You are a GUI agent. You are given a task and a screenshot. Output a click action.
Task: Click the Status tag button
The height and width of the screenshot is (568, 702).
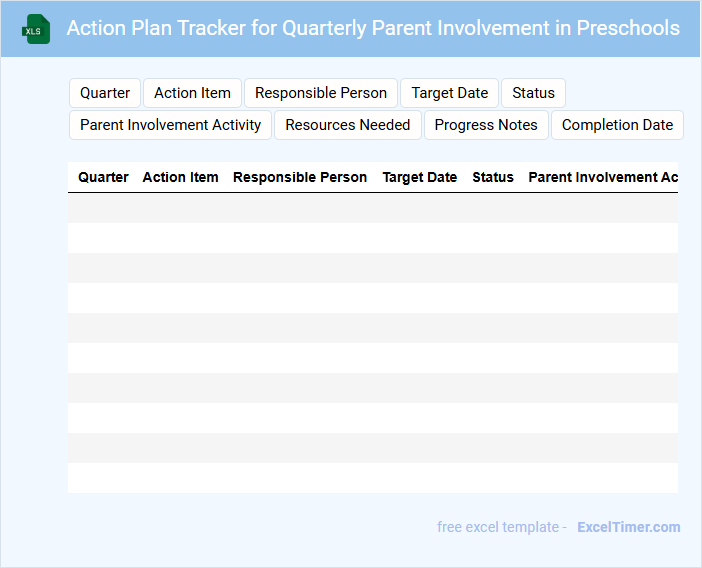click(533, 93)
